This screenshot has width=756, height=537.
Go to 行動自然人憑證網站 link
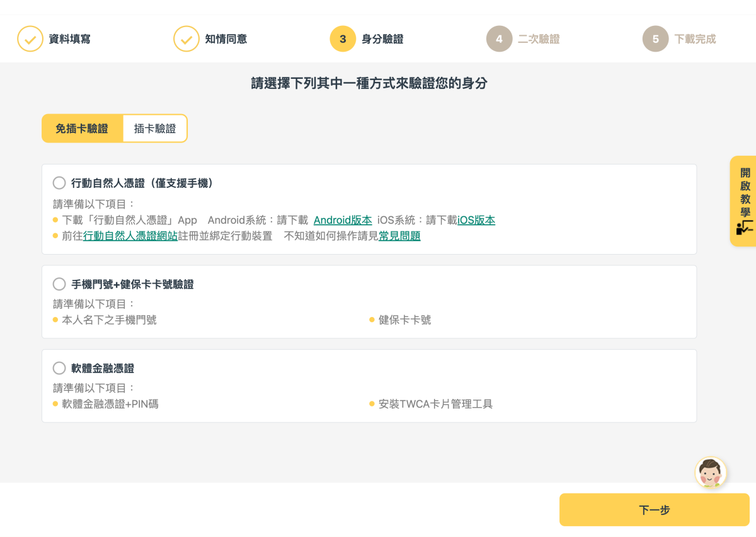(130, 236)
